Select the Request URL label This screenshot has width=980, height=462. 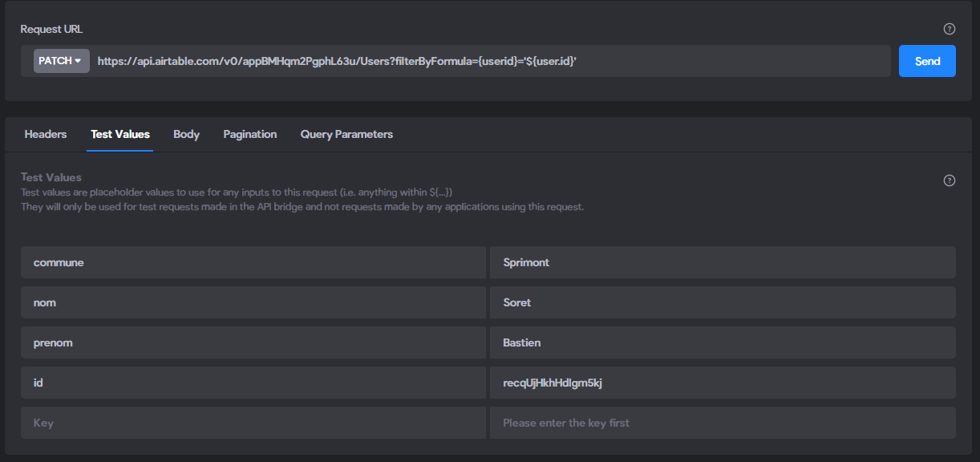click(x=51, y=29)
